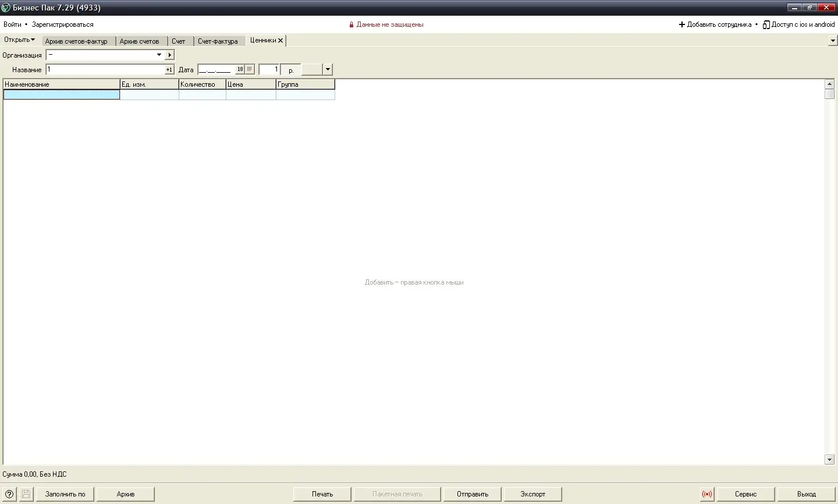Open Доступ с ios и android link
The height and width of the screenshot is (504, 838).
(x=798, y=24)
